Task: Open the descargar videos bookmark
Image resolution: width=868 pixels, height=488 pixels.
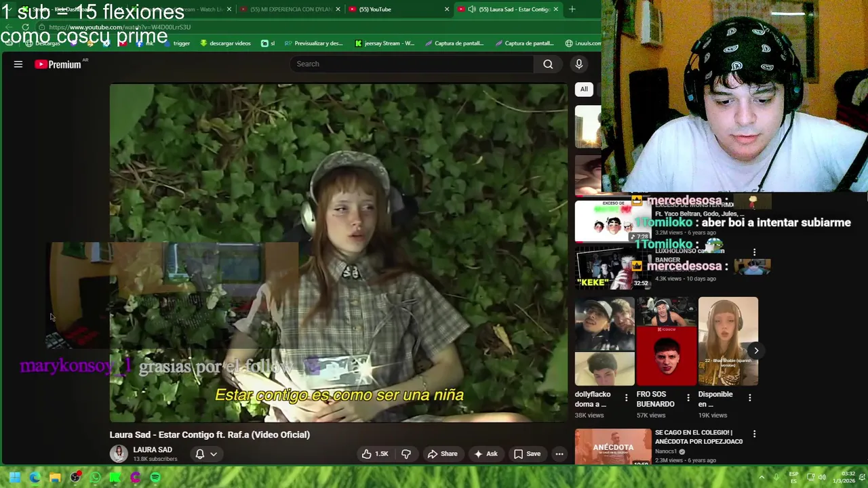Action: pyautogui.click(x=225, y=43)
